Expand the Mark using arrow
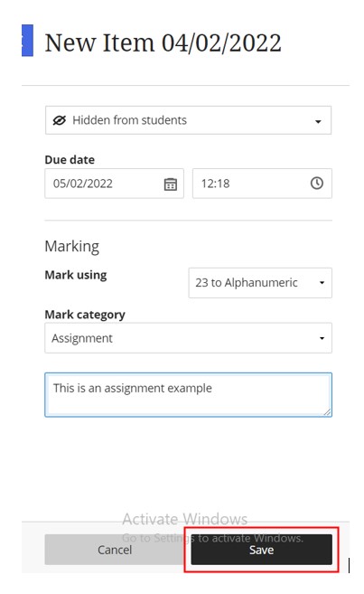Viewport: 364px width, 594px height. [x=322, y=283]
